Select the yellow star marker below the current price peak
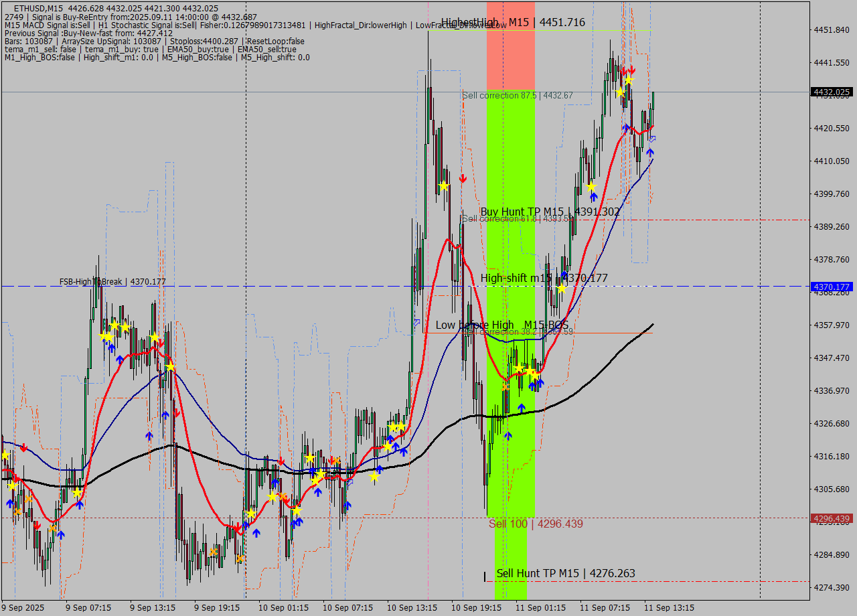The image size is (857, 616). 628,81
